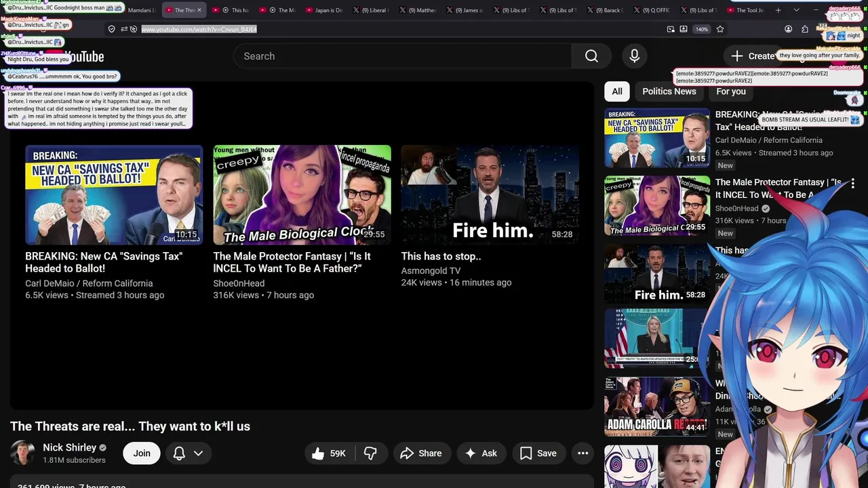This screenshot has height=488, width=868.
Task: Open the browser account profile icon
Action: (x=788, y=29)
